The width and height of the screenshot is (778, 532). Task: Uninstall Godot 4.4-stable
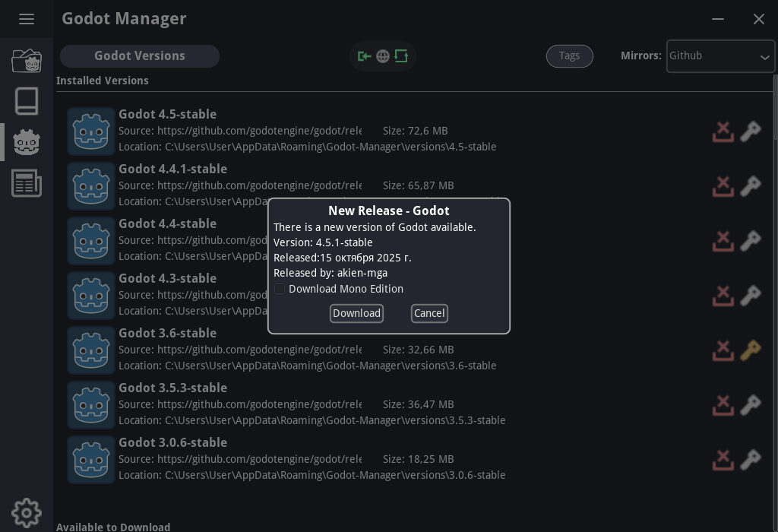pos(723,241)
